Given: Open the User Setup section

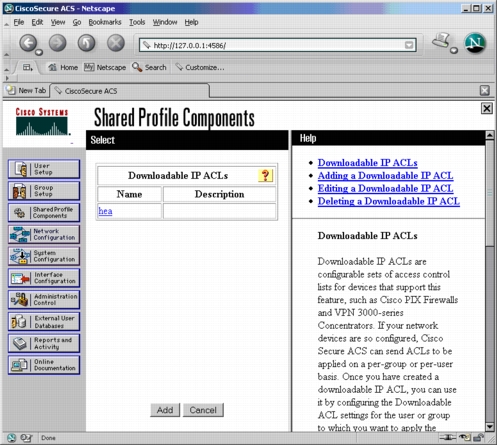Looking at the screenshot, I should pos(44,170).
